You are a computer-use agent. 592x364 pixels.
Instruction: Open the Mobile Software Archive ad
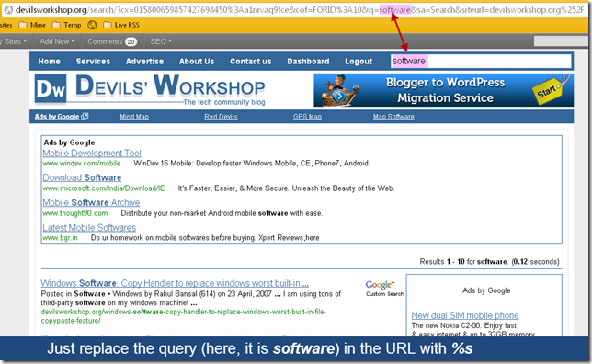[x=91, y=202]
